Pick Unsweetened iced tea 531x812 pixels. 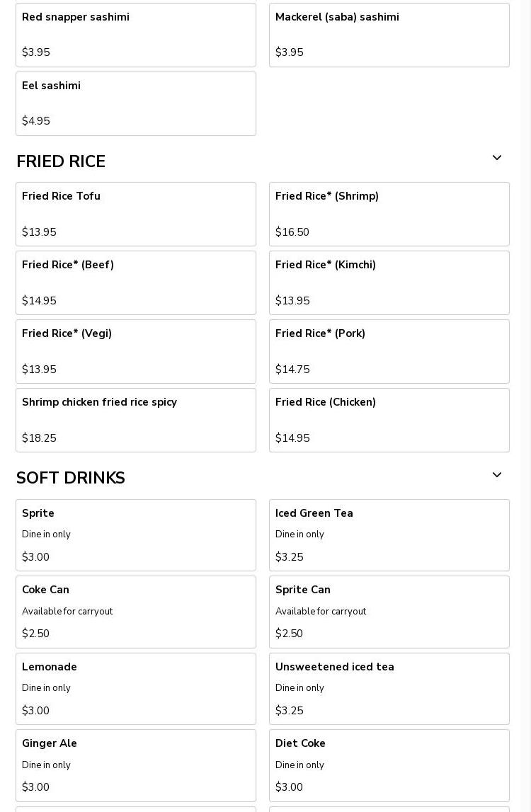389,689
